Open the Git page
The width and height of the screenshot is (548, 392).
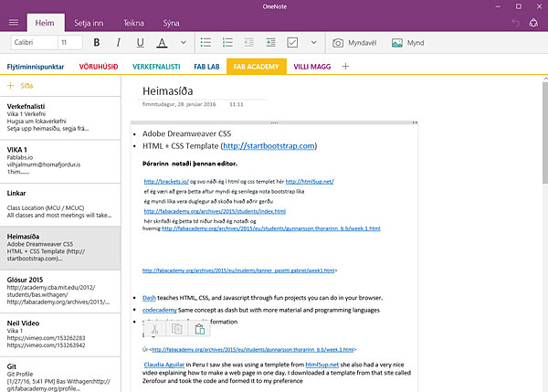click(x=60, y=375)
